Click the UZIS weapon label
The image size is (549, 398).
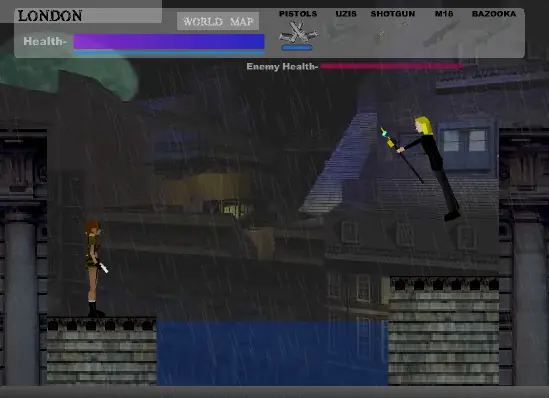tap(346, 14)
